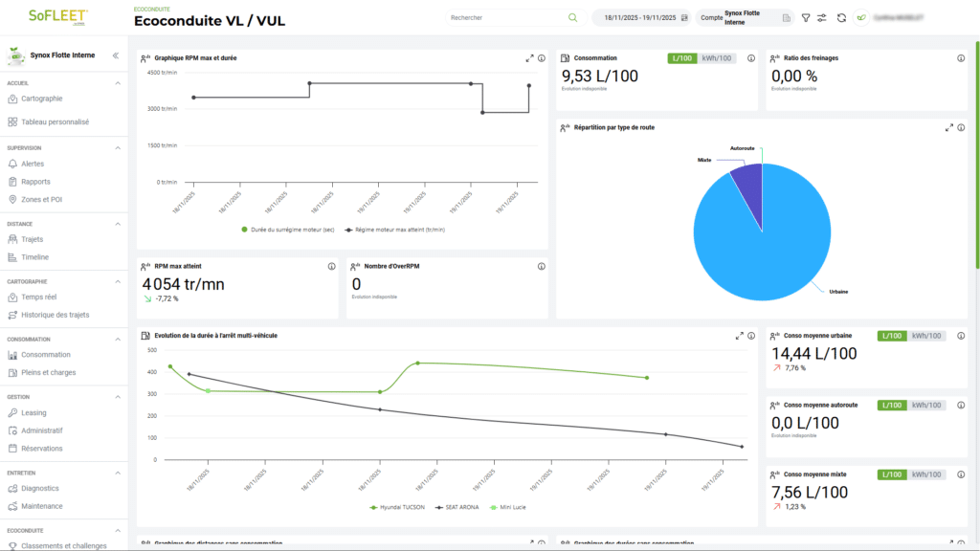The height and width of the screenshot is (551, 980).
Task: Expand the Graphique RPM max chart fullscreen
Action: (x=529, y=58)
